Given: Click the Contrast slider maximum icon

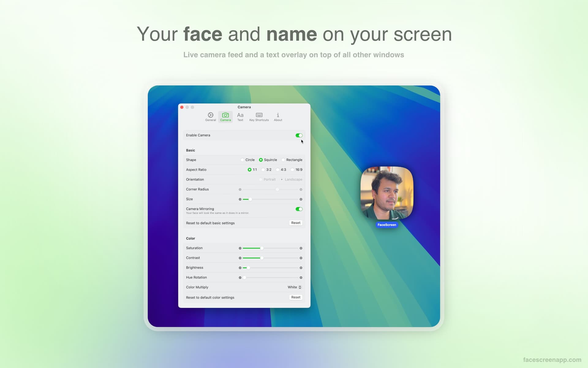Looking at the screenshot, I should (x=301, y=258).
